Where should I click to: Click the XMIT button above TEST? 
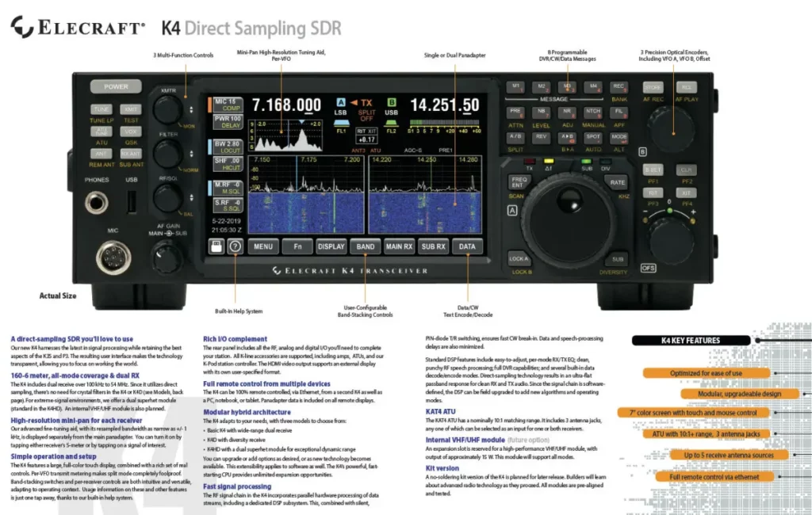click(131, 109)
